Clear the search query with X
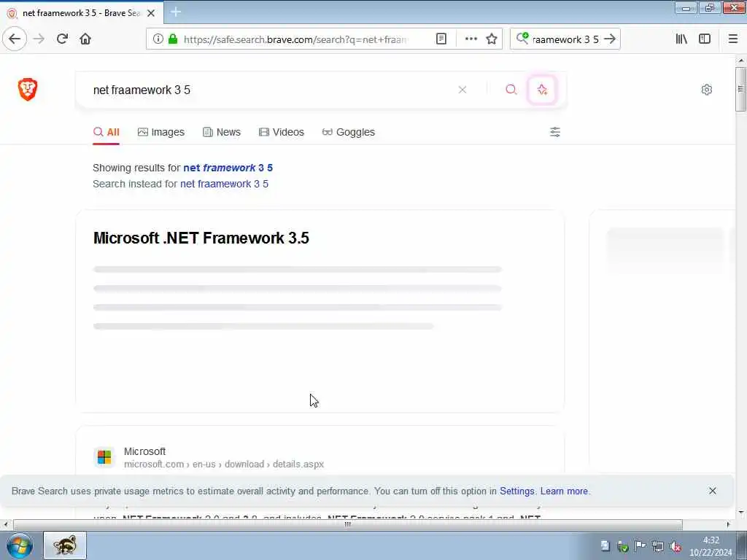 pyautogui.click(x=462, y=90)
